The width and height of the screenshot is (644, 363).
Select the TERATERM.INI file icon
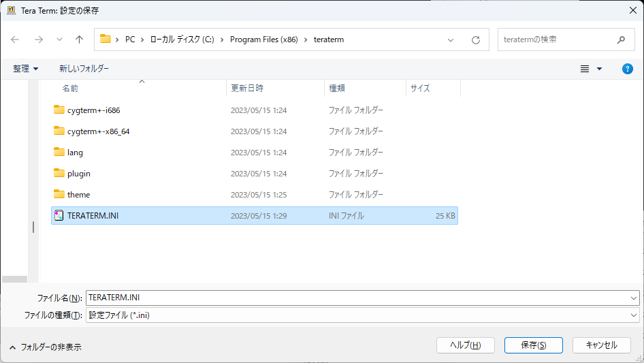(x=59, y=216)
